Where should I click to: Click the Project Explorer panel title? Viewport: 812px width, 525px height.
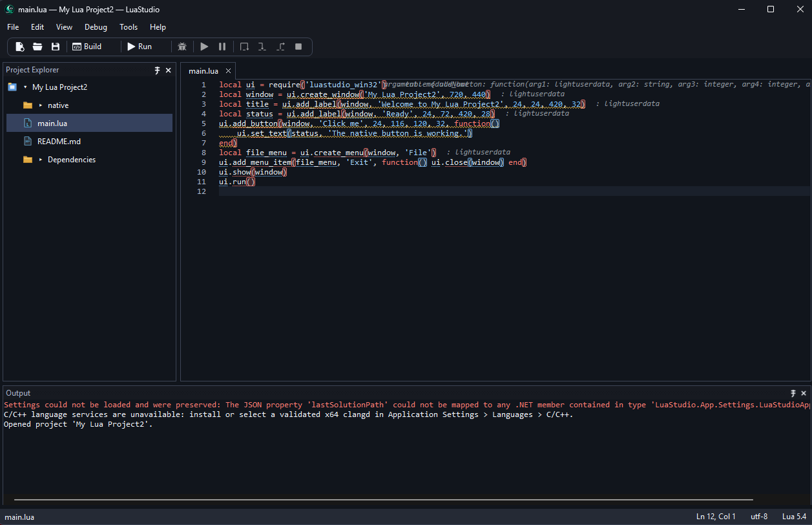[x=32, y=70]
